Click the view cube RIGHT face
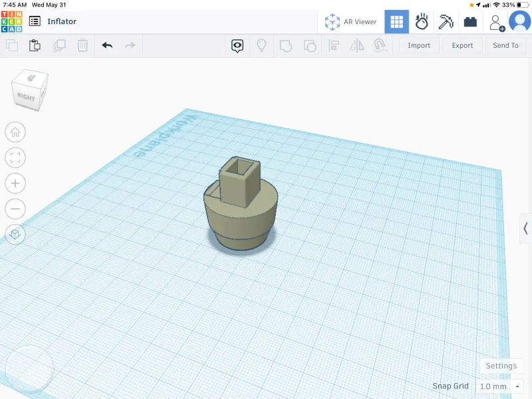Viewport: 532px width, 399px height. pyautogui.click(x=26, y=97)
